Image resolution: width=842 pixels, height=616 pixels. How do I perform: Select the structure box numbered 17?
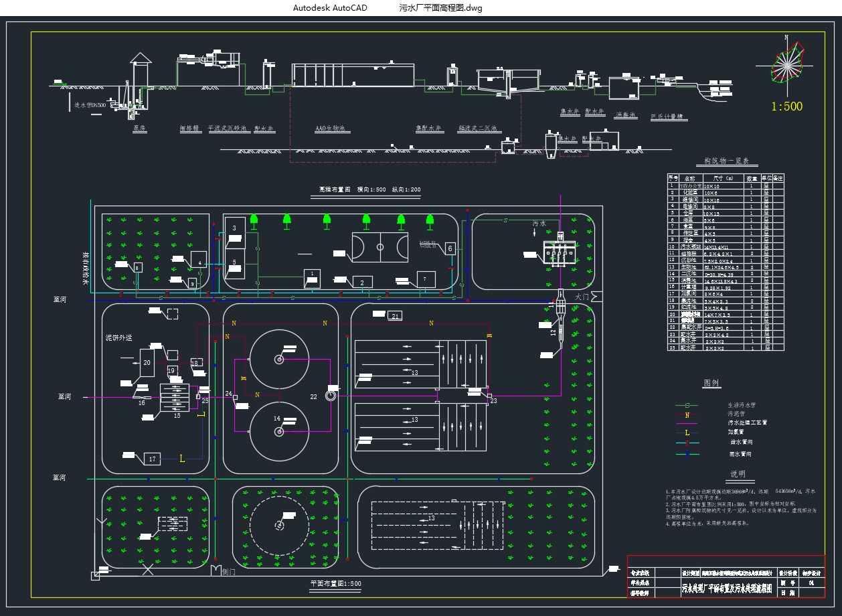click(152, 459)
